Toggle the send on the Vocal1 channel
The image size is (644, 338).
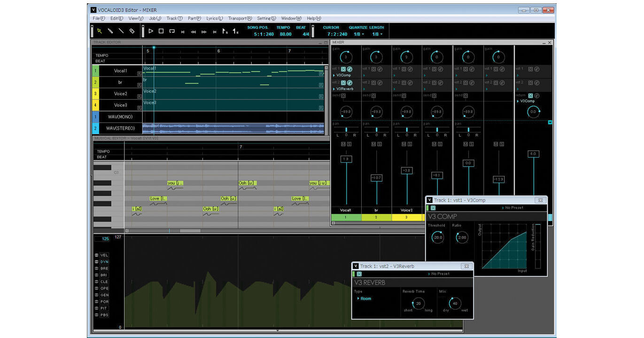(x=343, y=95)
